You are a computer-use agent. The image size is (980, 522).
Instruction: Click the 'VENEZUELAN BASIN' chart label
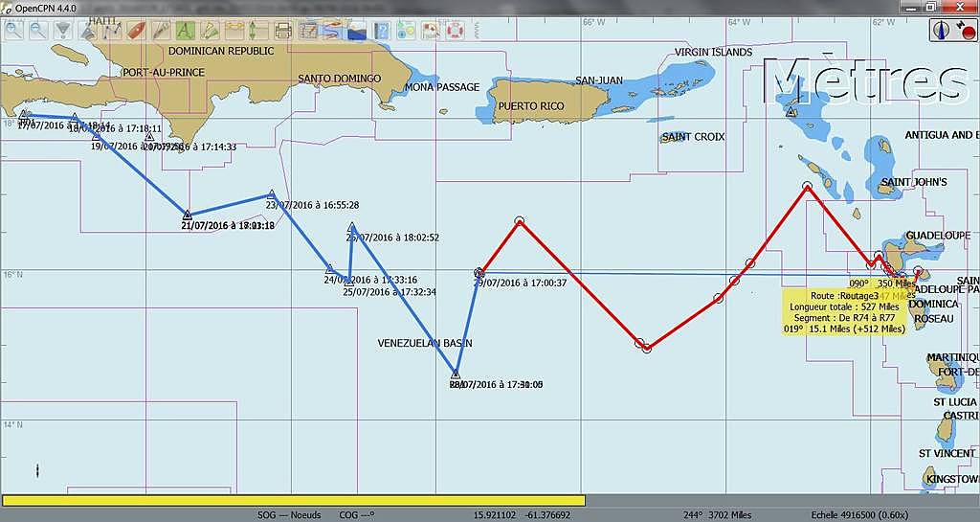point(425,343)
